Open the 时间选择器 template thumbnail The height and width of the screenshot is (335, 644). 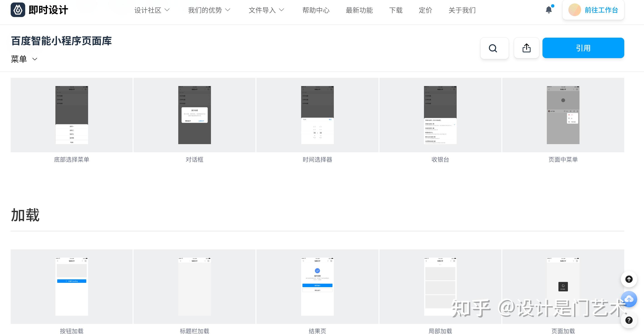317,115
